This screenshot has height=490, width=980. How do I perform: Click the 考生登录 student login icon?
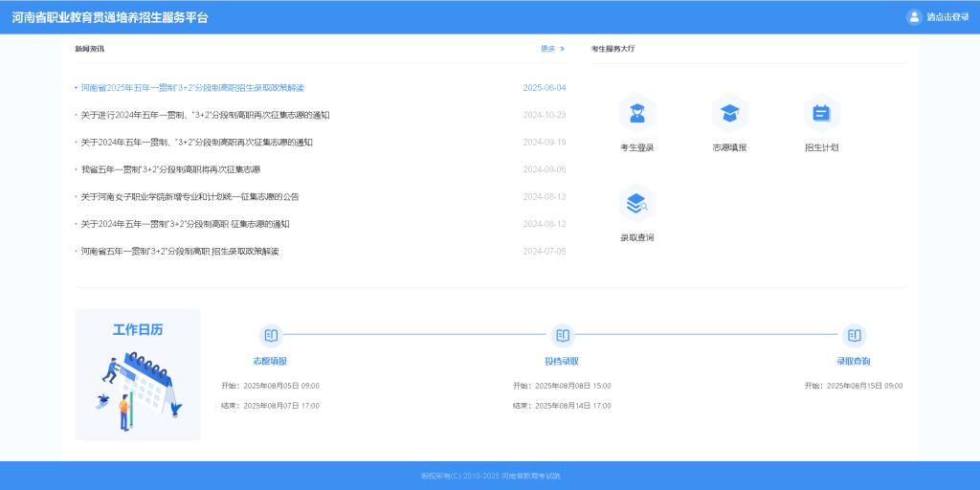[636, 114]
